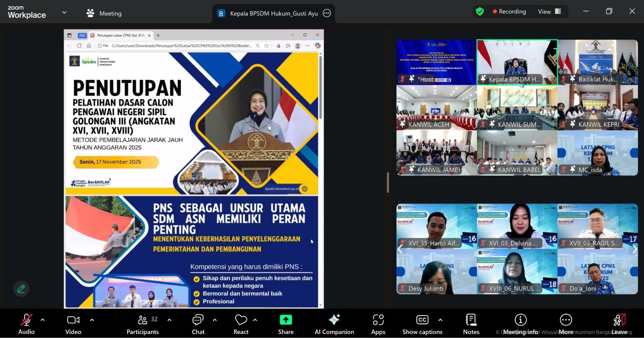
Task: Select MC_isda video tile
Action: click(x=598, y=153)
